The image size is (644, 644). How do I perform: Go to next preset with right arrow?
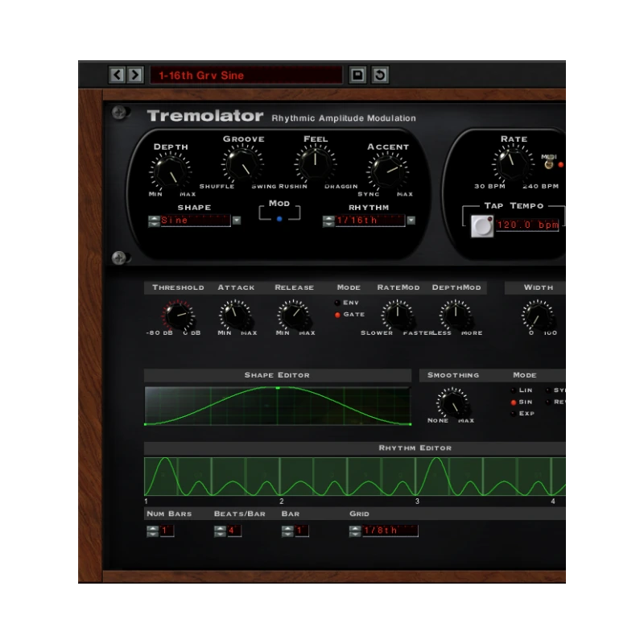[x=135, y=75]
